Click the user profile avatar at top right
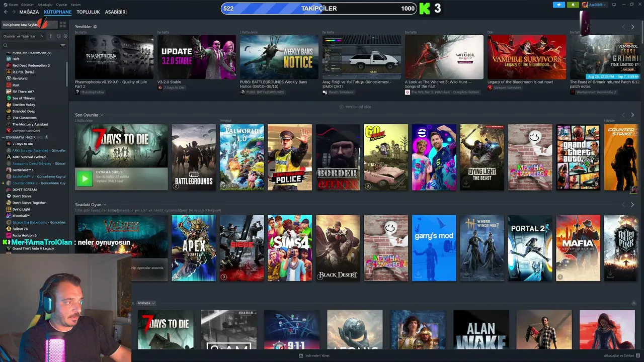This screenshot has height=362, width=644. coord(585,5)
